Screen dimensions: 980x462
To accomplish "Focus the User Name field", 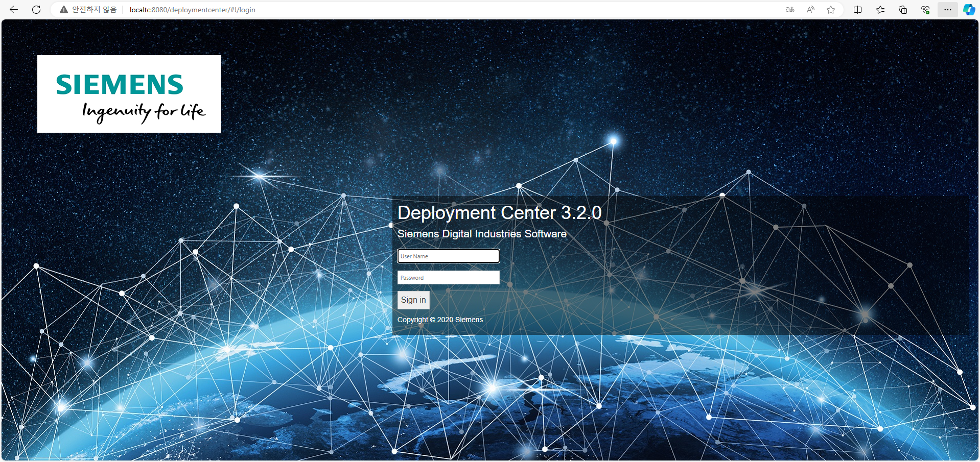I will coord(448,256).
